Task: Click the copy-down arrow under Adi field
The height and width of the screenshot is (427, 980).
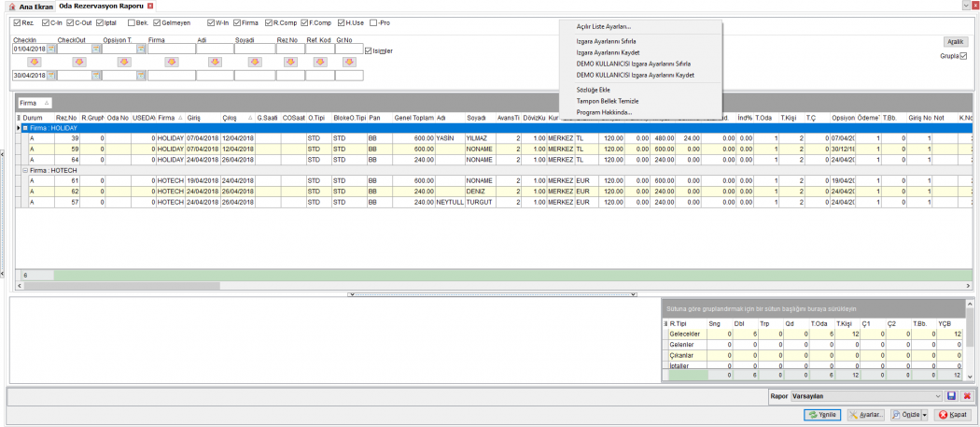Action: pyautogui.click(x=215, y=62)
